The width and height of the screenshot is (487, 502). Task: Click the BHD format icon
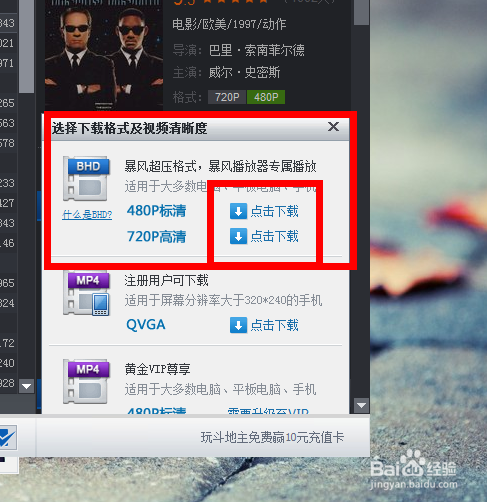click(86, 178)
